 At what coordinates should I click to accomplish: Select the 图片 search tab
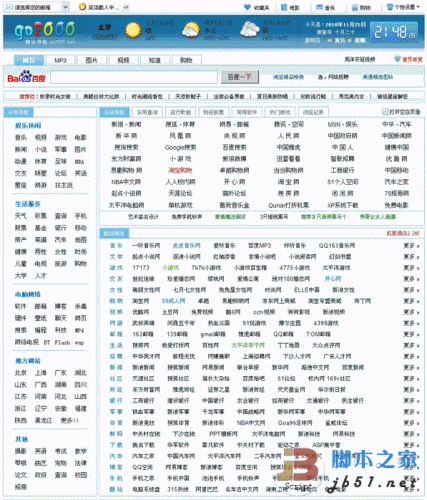91,60
